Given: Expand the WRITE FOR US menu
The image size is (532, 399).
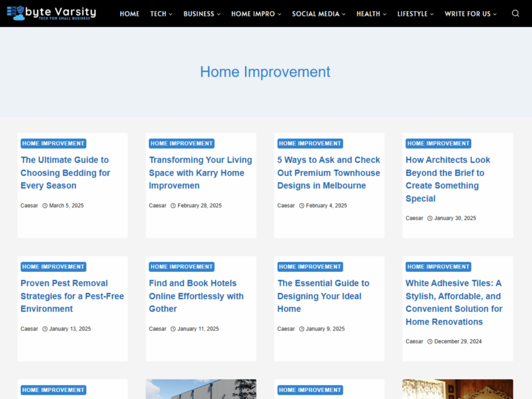Looking at the screenshot, I should pyautogui.click(x=470, y=14).
